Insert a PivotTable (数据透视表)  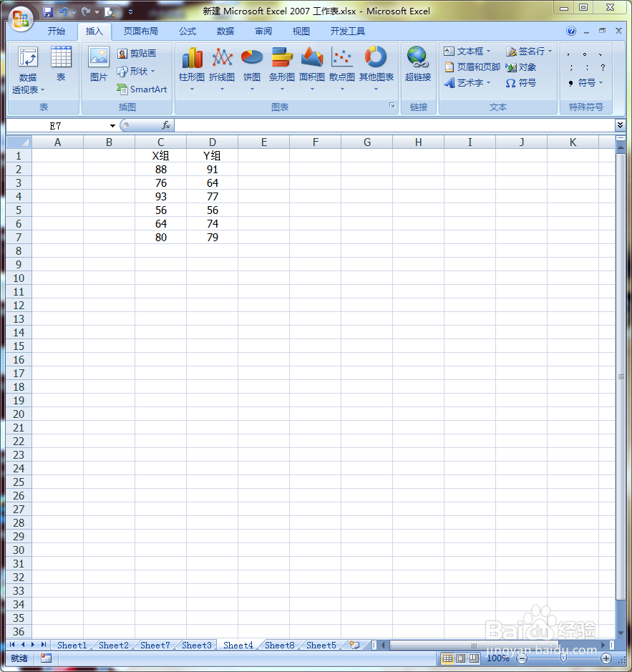28,70
